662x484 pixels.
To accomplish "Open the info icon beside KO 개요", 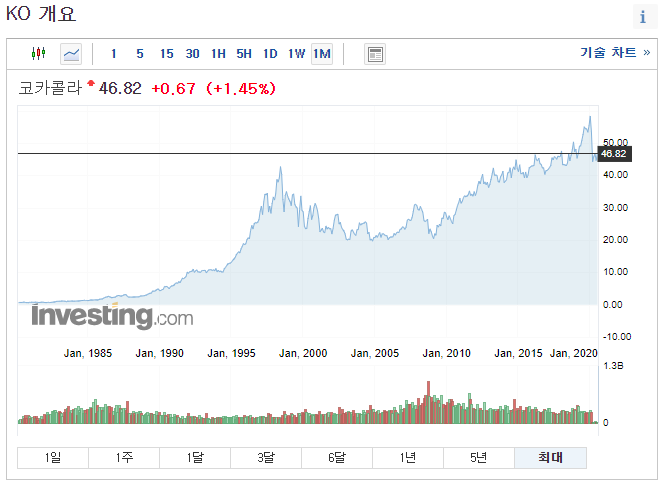I will pyautogui.click(x=643, y=17).
